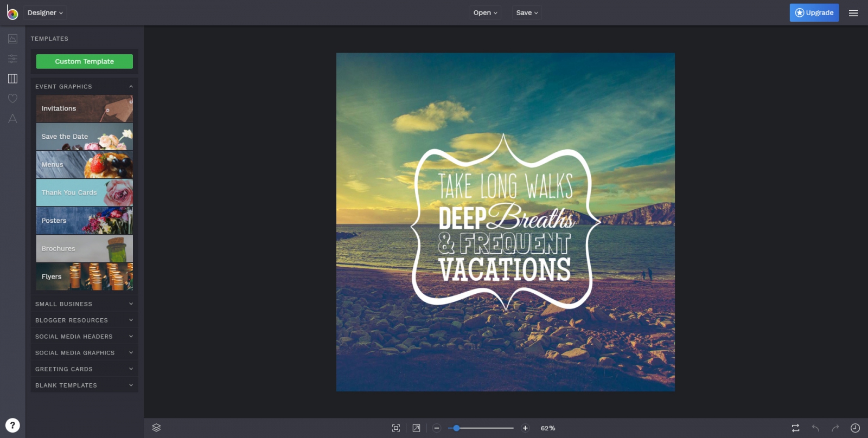This screenshot has width=868, height=438.
Task: Open the Save dropdown menu
Action: (x=527, y=13)
